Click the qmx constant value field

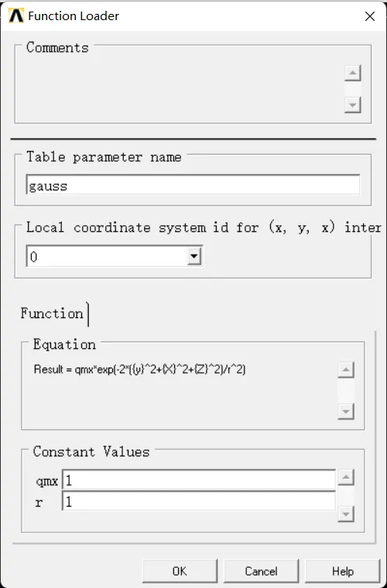click(199, 480)
